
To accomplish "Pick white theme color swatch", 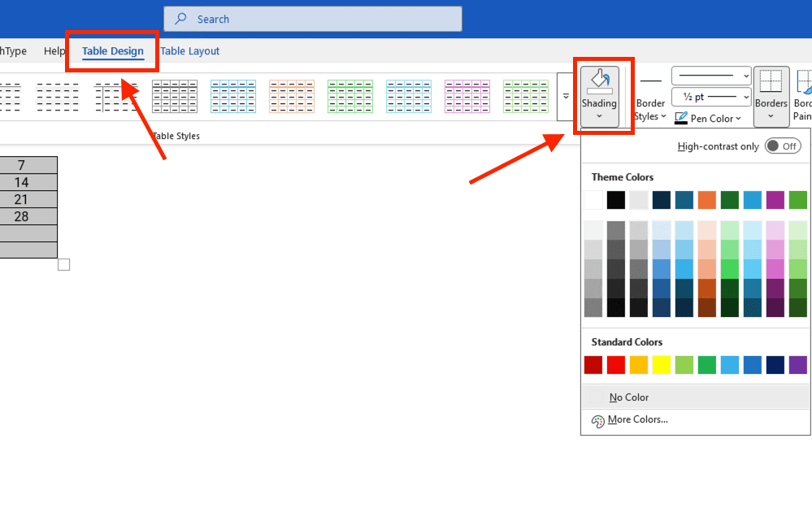I will click(x=593, y=200).
